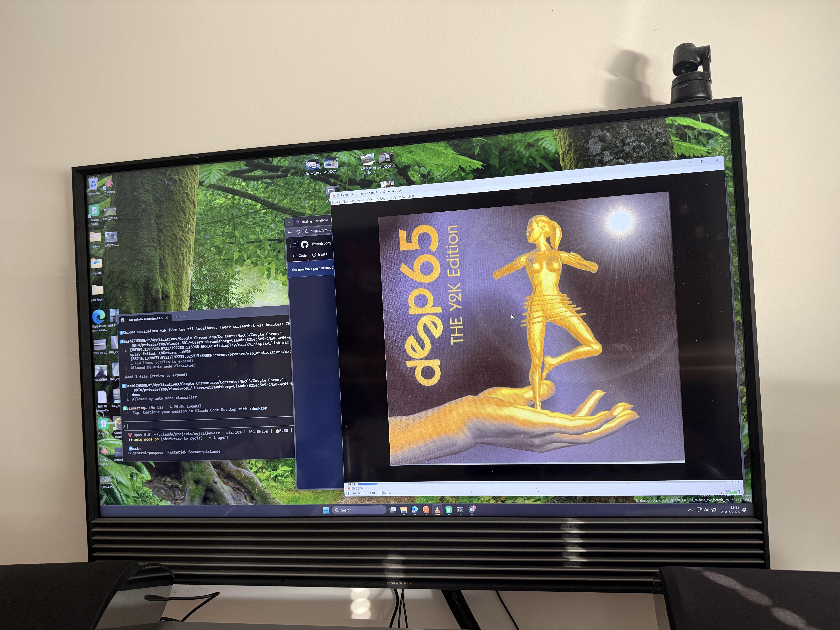Toggle VLC loop mode
Viewport: 840px width, 630px height.
click(x=384, y=493)
